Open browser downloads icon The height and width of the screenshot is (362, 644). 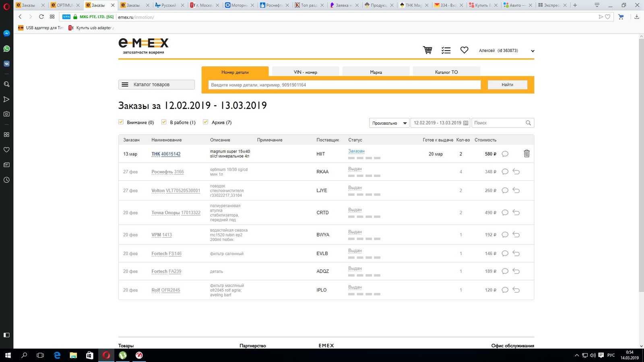click(637, 17)
